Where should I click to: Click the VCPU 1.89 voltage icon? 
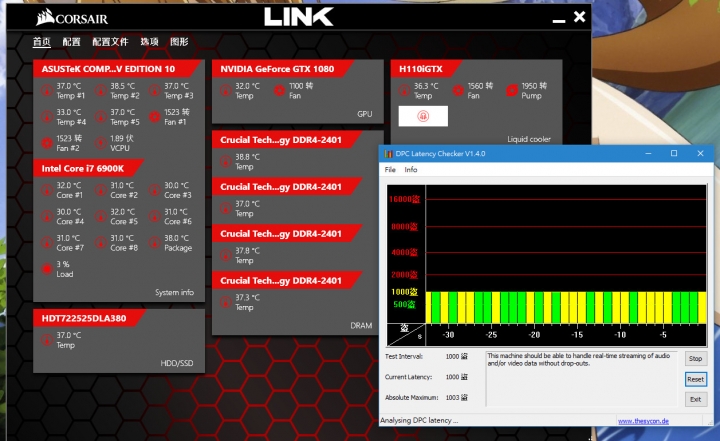click(x=101, y=143)
